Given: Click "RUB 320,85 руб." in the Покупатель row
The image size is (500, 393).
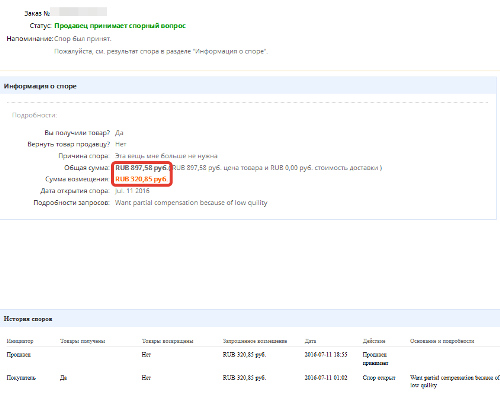Looking at the screenshot, I should click(x=244, y=378).
